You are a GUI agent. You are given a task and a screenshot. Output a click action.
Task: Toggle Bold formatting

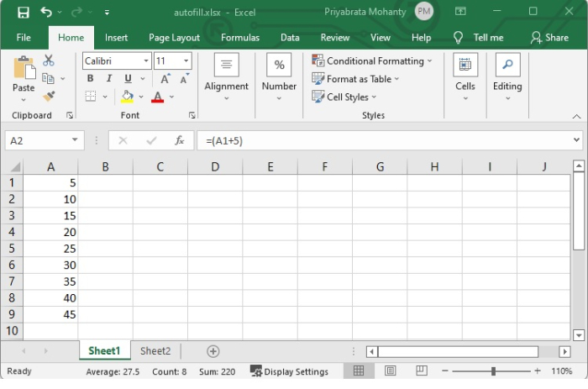[x=91, y=79]
